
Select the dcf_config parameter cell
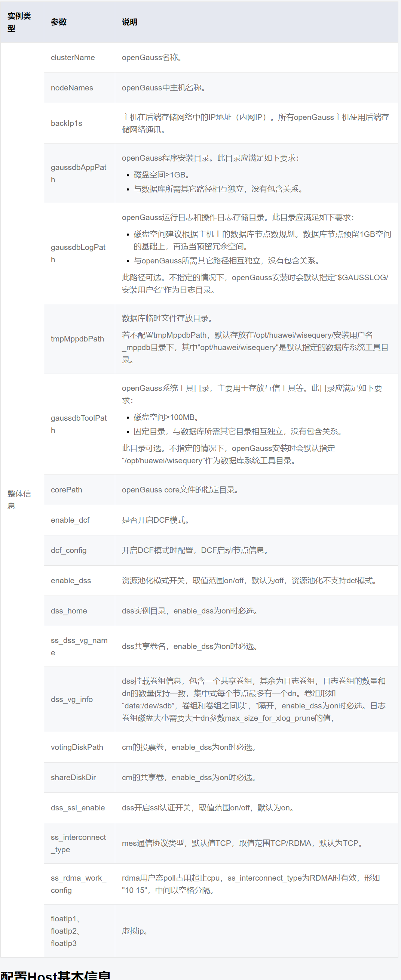[x=79, y=550]
